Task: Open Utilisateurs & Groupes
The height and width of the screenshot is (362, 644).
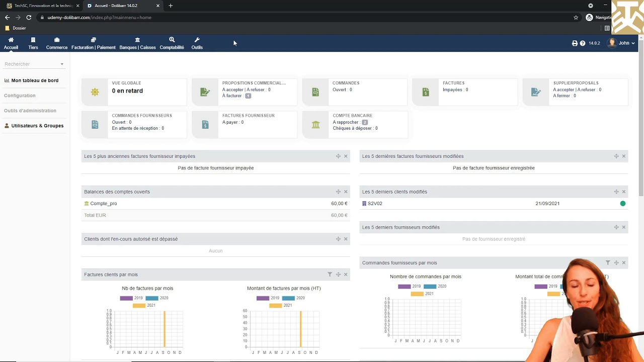Action: pyautogui.click(x=34, y=126)
